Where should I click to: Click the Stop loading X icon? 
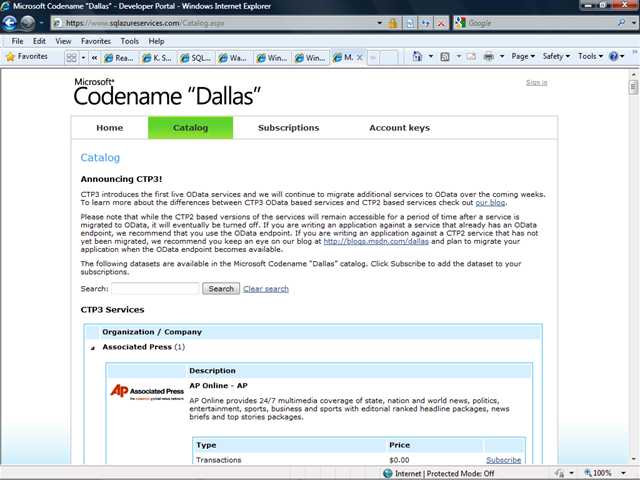441,23
